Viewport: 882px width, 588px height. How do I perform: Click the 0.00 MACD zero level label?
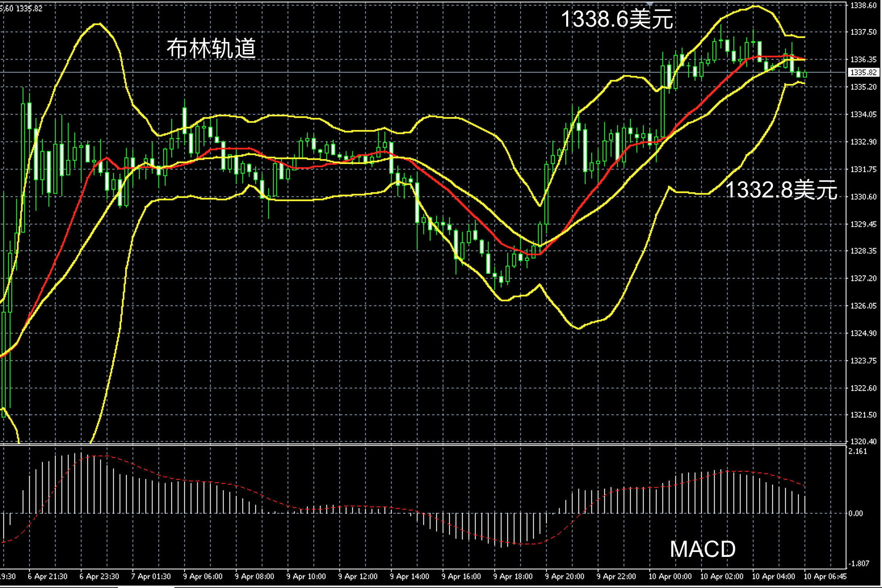(855, 513)
